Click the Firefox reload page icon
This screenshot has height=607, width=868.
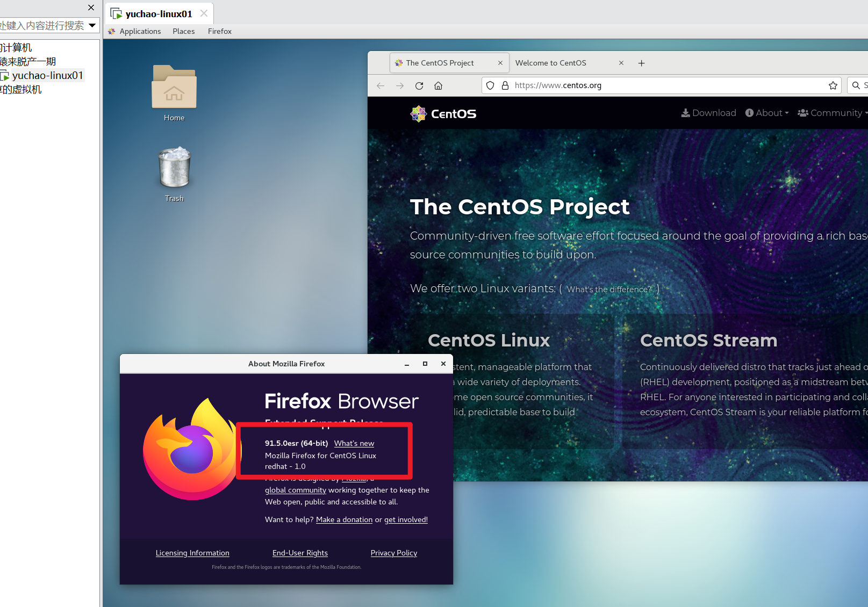point(419,86)
